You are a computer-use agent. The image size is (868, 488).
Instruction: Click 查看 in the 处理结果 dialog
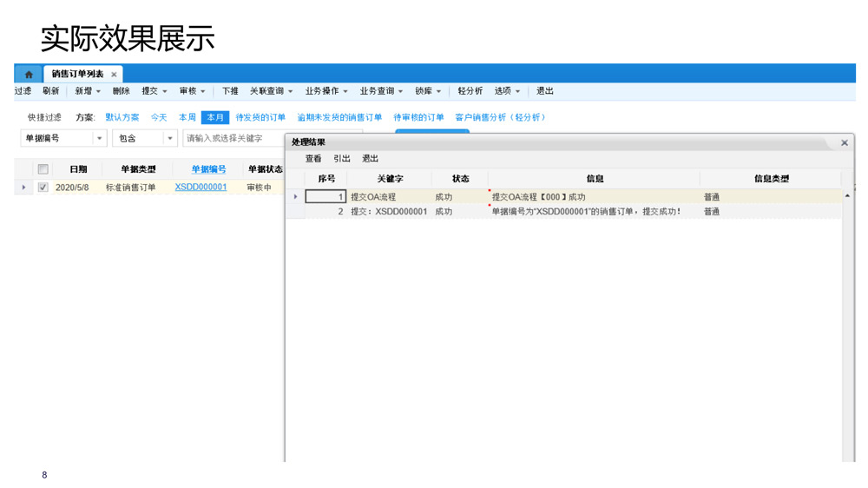coord(313,158)
